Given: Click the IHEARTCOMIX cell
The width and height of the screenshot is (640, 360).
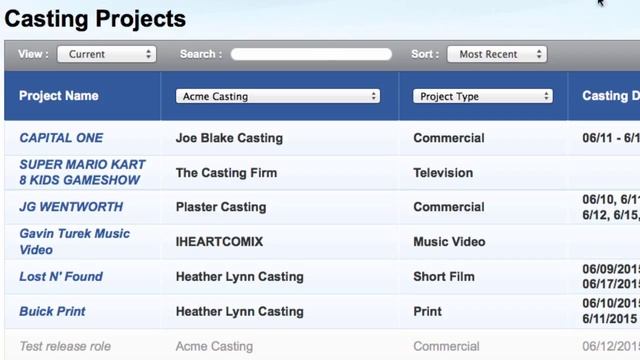Looking at the screenshot, I should coord(219,242).
